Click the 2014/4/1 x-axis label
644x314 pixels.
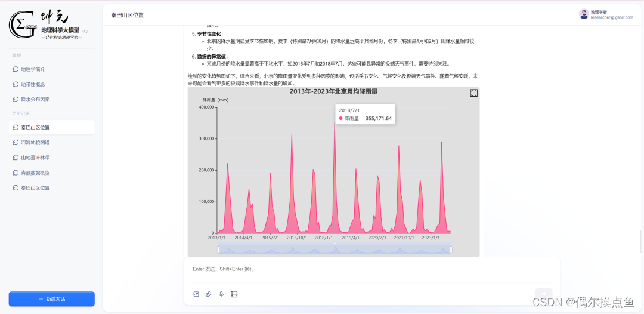243,238
